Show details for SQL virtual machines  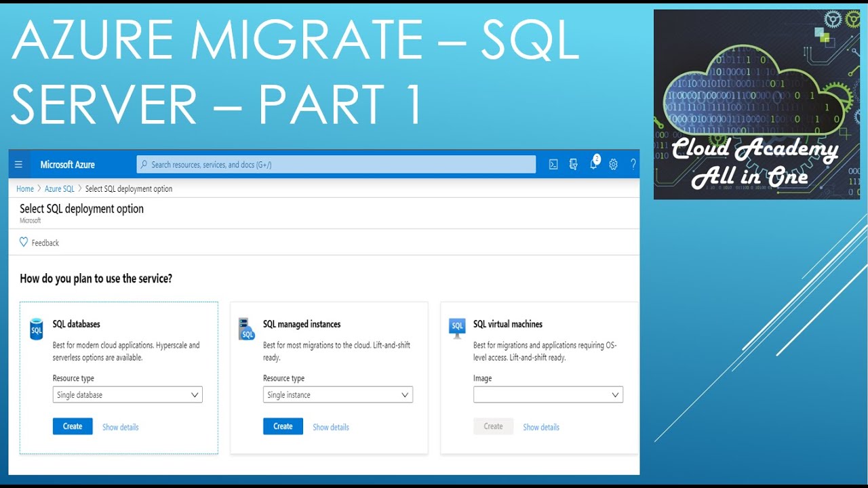point(541,427)
